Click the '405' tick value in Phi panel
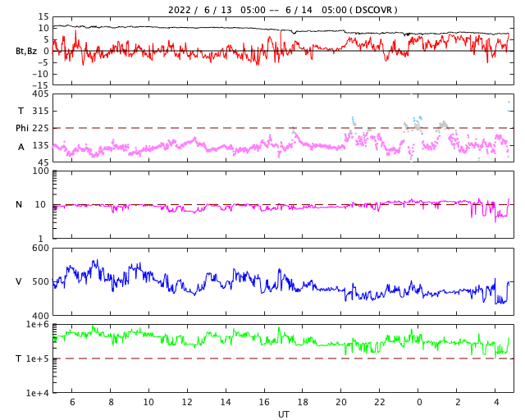The image size is (525, 420). [40, 94]
